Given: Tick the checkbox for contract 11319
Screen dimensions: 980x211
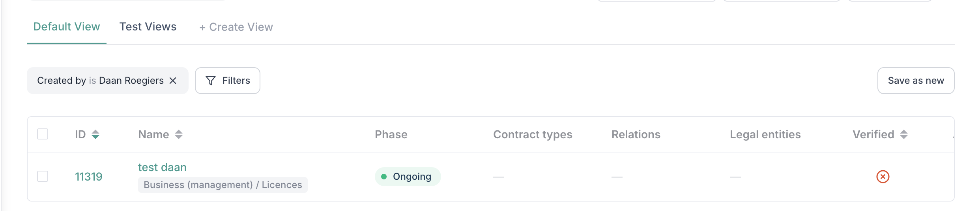Looking at the screenshot, I should click(43, 176).
